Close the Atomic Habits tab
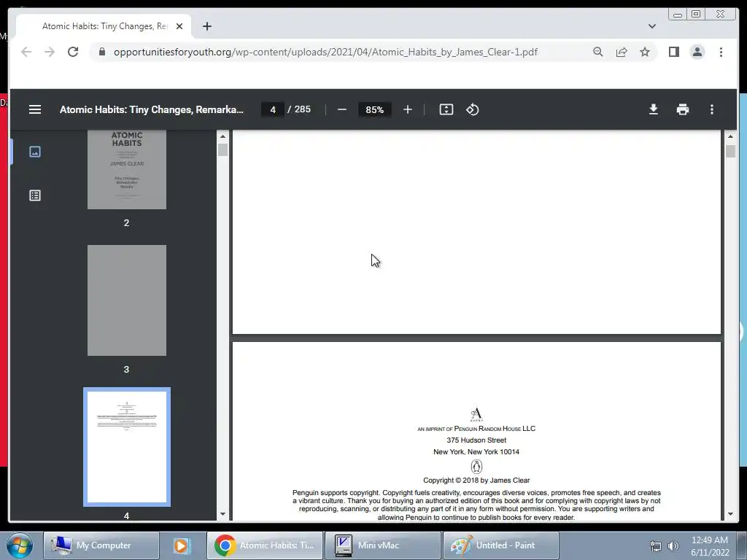747x560 pixels. [x=179, y=26]
